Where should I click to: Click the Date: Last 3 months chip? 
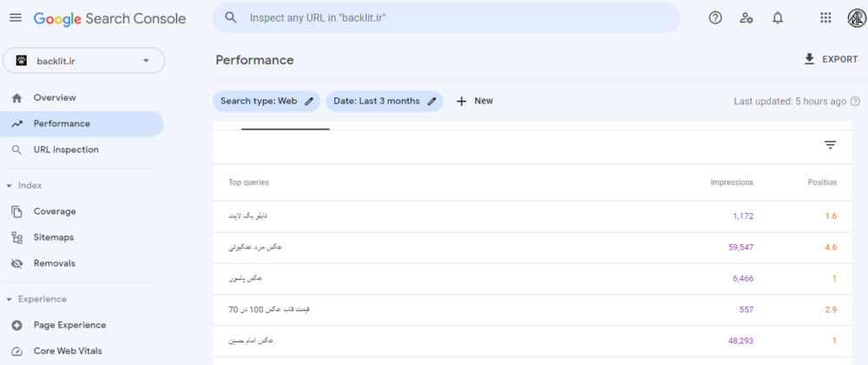[x=385, y=102]
